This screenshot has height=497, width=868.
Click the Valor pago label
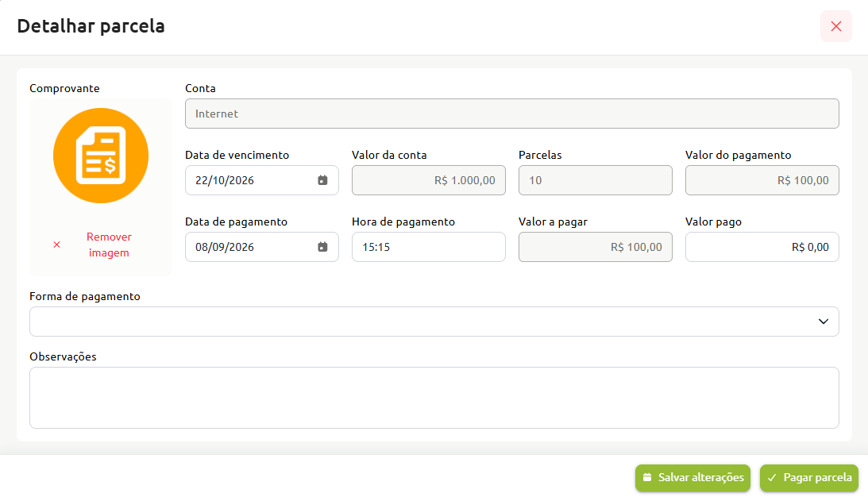coord(713,222)
